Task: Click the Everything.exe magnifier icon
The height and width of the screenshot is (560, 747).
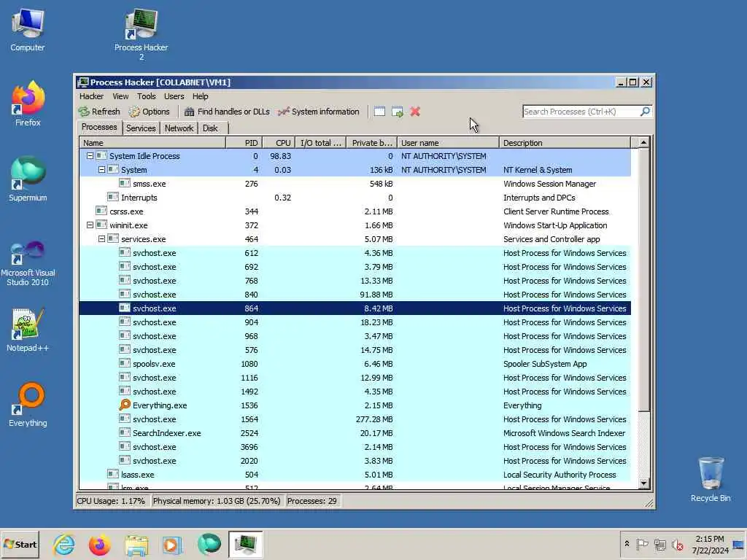Action: 124,405
